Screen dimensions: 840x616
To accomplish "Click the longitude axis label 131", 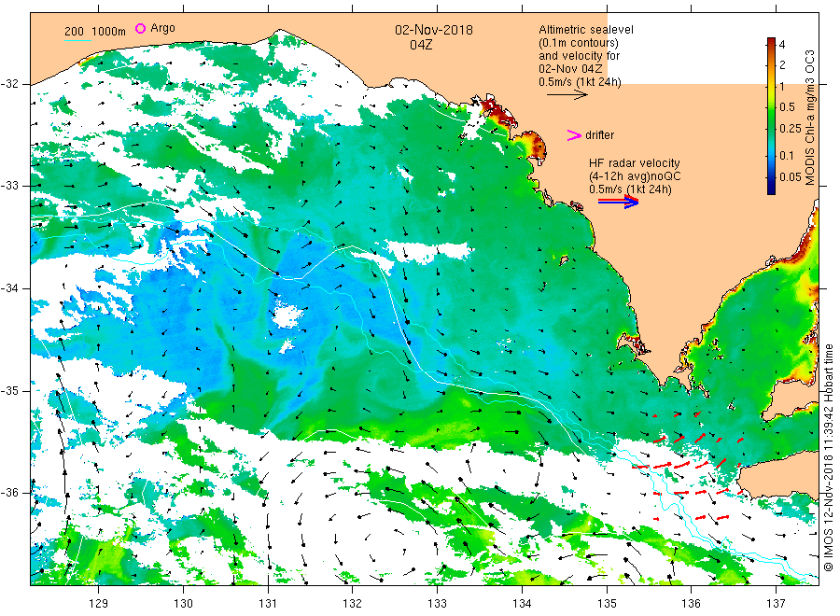I will pos(268,604).
